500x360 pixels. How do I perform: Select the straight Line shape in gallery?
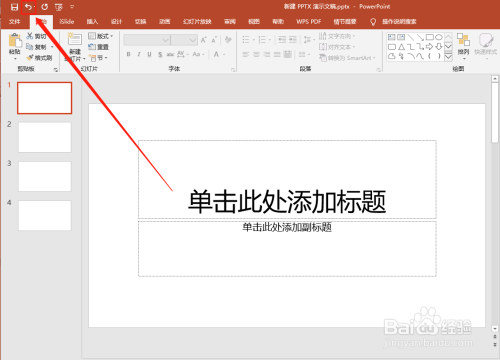[411, 37]
